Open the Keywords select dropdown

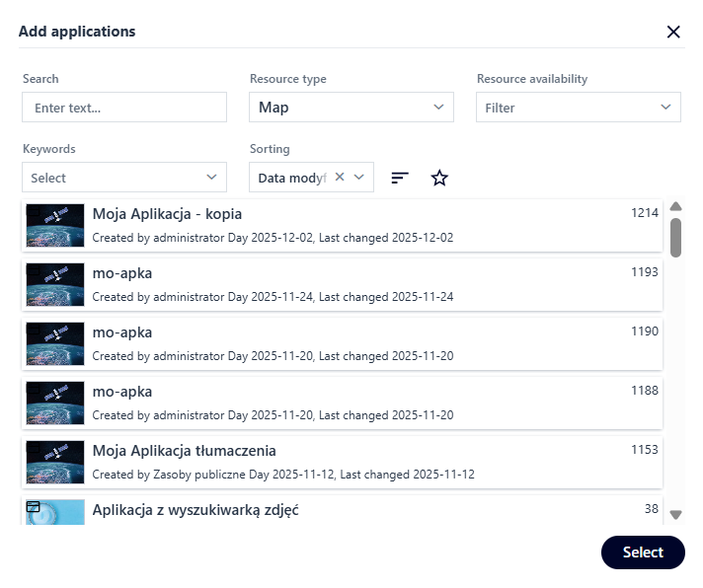[x=124, y=178]
